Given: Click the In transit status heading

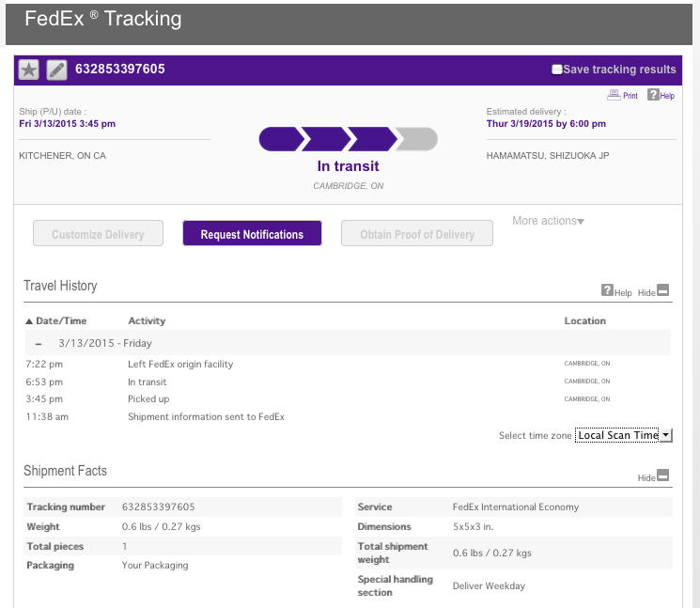Looking at the screenshot, I should coord(349,166).
